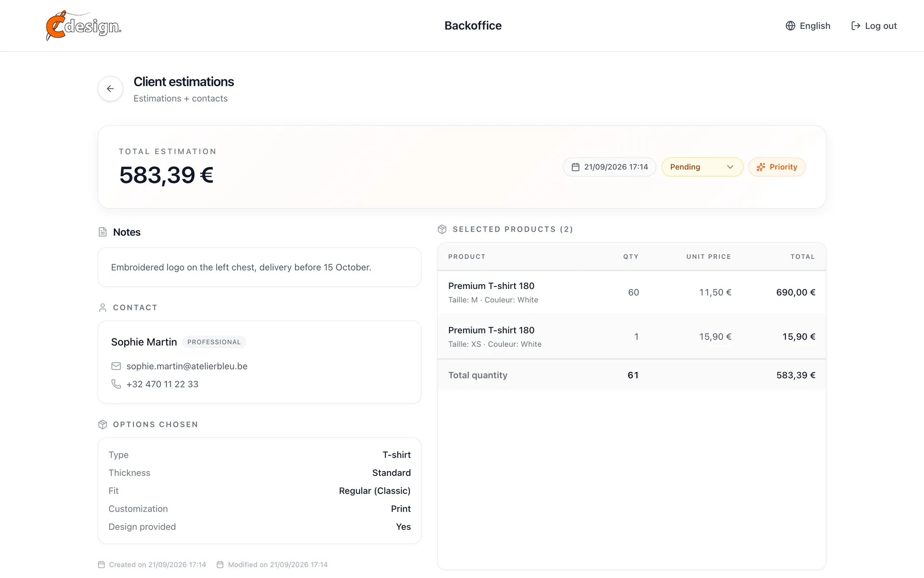Click the Log out button
This screenshot has height=578, width=924.
pos(874,26)
